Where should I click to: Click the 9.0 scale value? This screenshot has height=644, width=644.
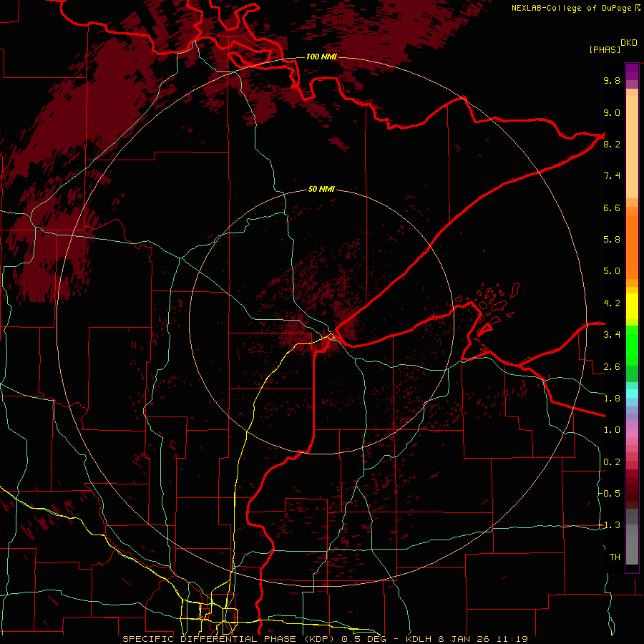click(x=612, y=112)
